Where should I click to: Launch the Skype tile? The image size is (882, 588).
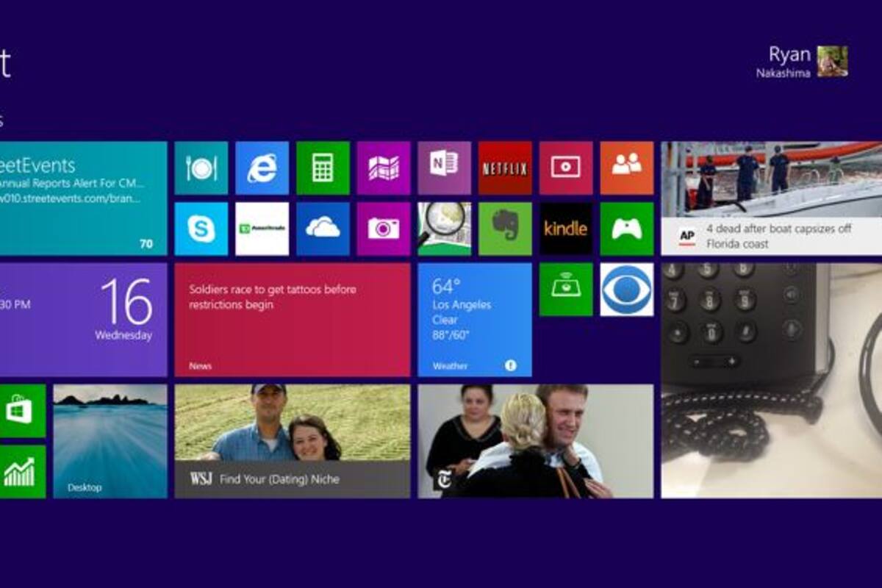[x=201, y=229]
